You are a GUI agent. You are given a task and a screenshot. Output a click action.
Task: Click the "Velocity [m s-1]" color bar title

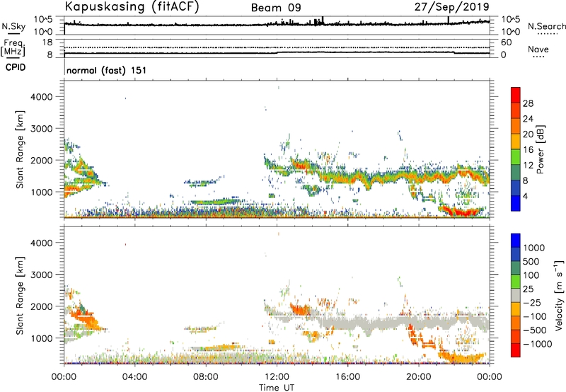coord(559,295)
